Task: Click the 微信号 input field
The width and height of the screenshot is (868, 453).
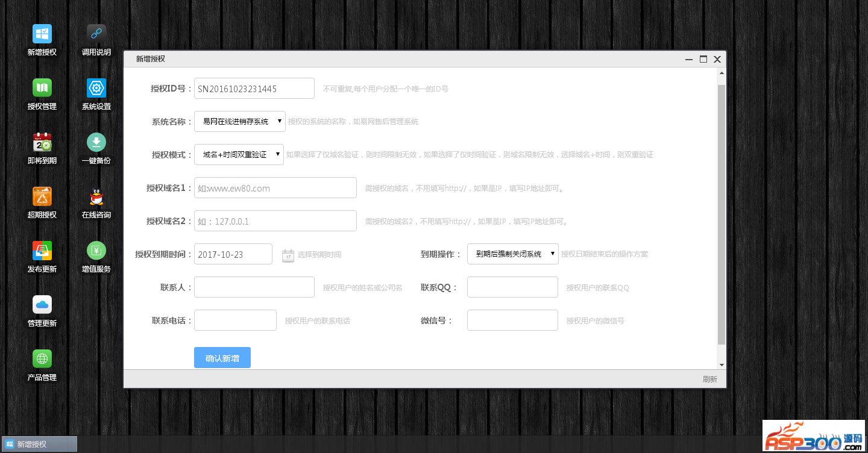Action: [x=512, y=320]
